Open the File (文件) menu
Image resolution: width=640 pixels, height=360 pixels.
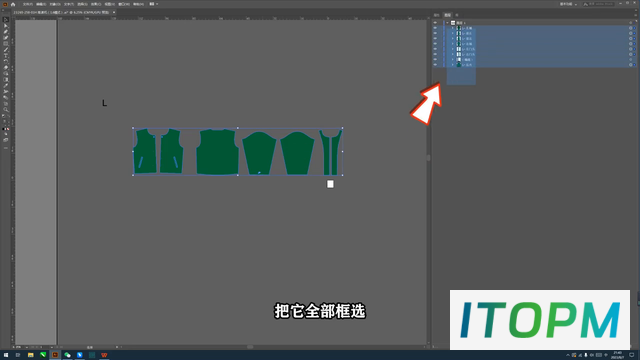[27, 4]
